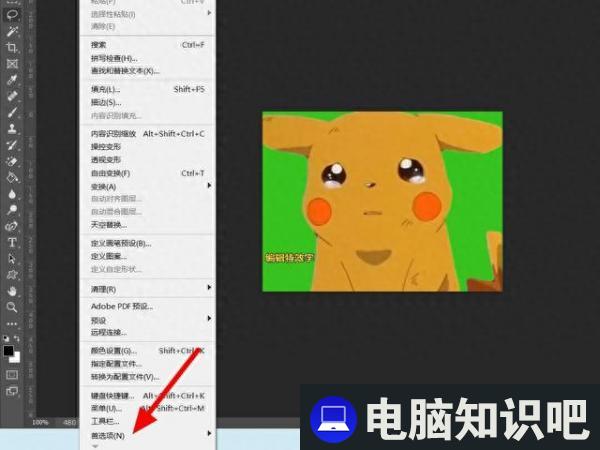This screenshot has height=450, width=600.
Task: Select the Eyedropper tool
Action: pos(12,80)
